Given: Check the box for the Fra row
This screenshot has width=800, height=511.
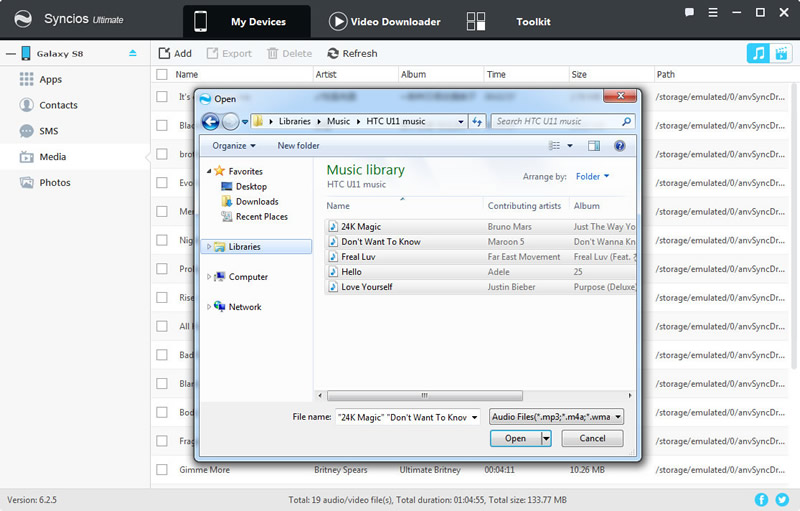Looking at the screenshot, I should pyautogui.click(x=162, y=441).
